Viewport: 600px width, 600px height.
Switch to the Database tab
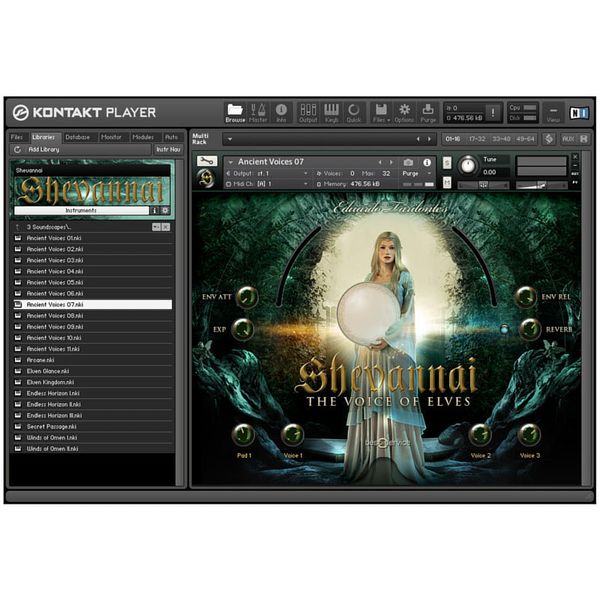(x=78, y=137)
